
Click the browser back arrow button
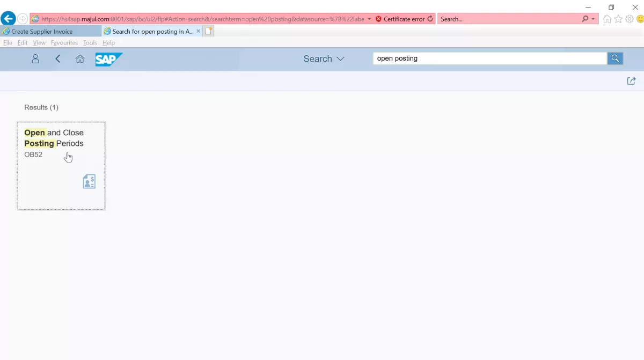[x=8, y=19]
